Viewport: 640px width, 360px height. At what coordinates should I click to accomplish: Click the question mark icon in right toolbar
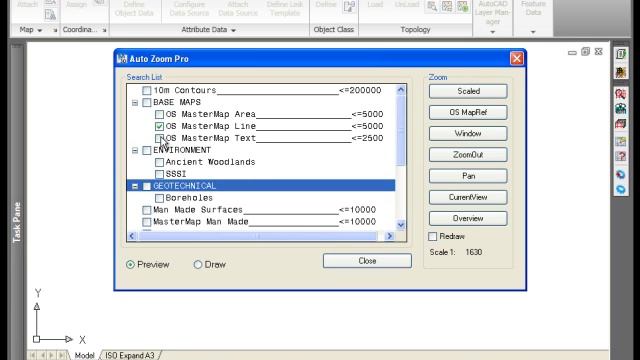pyautogui.click(x=621, y=156)
